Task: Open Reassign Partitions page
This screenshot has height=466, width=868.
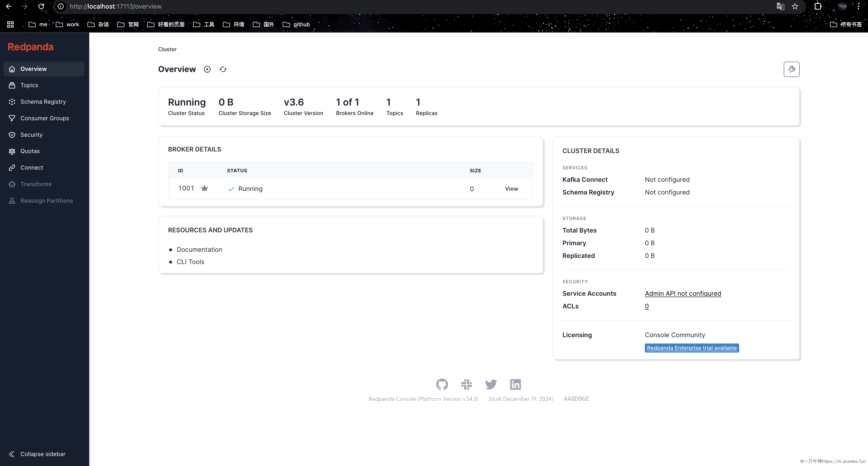Action: click(x=44, y=200)
